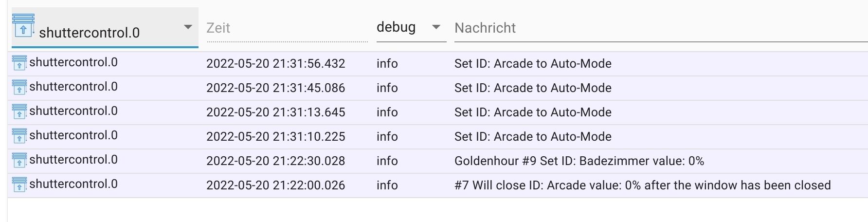Image resolution: width=868 pixels, height=222 pixels.
Task: Click shutter icon on 21:31:56.432 log row
Action: point(19,63)
